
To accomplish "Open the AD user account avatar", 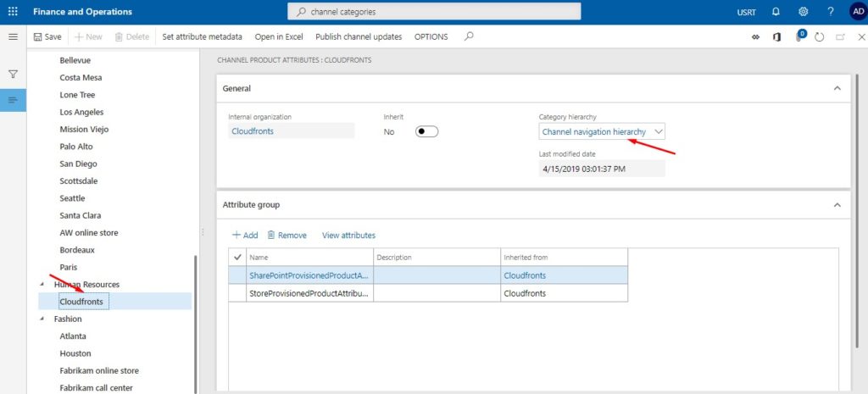I will tap(858, 12).
